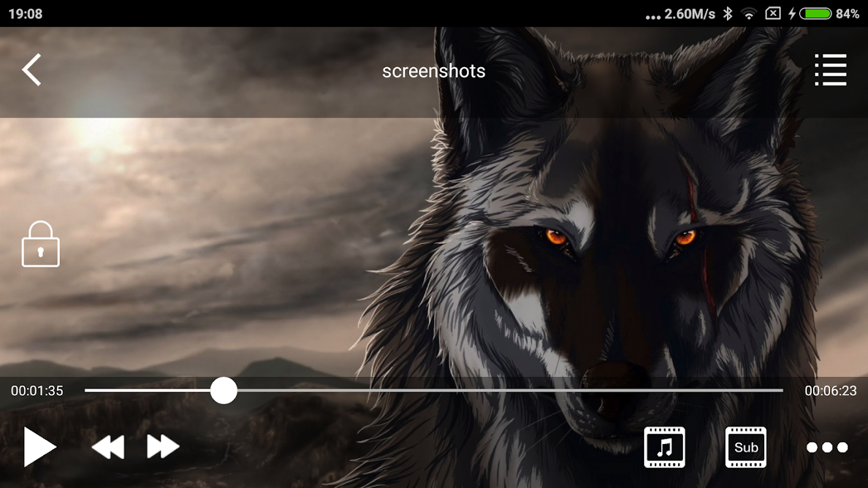
Task: Click the seek bar handle
Action: (223, 390)
